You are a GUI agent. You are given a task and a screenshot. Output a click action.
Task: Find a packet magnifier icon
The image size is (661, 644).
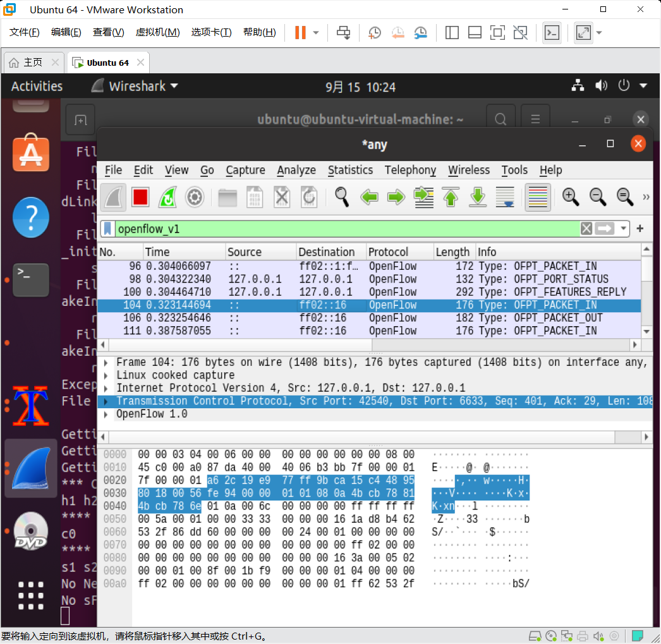[x=341, y=197]
